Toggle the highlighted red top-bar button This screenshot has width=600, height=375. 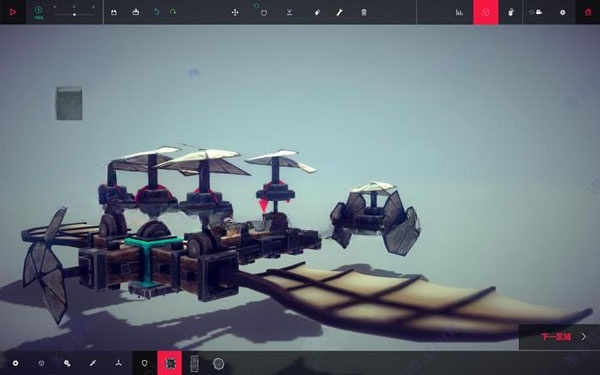[486, 12]
